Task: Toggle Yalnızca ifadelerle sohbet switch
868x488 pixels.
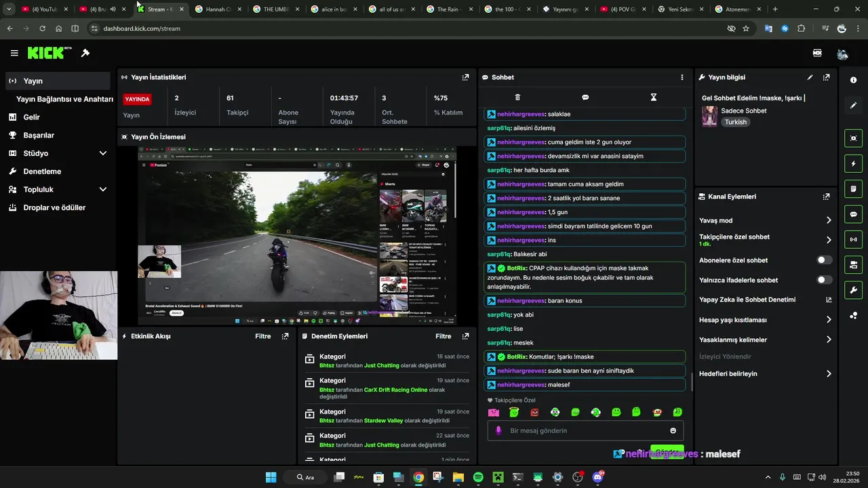Action: pyautogui.click(x=824, y=280)
